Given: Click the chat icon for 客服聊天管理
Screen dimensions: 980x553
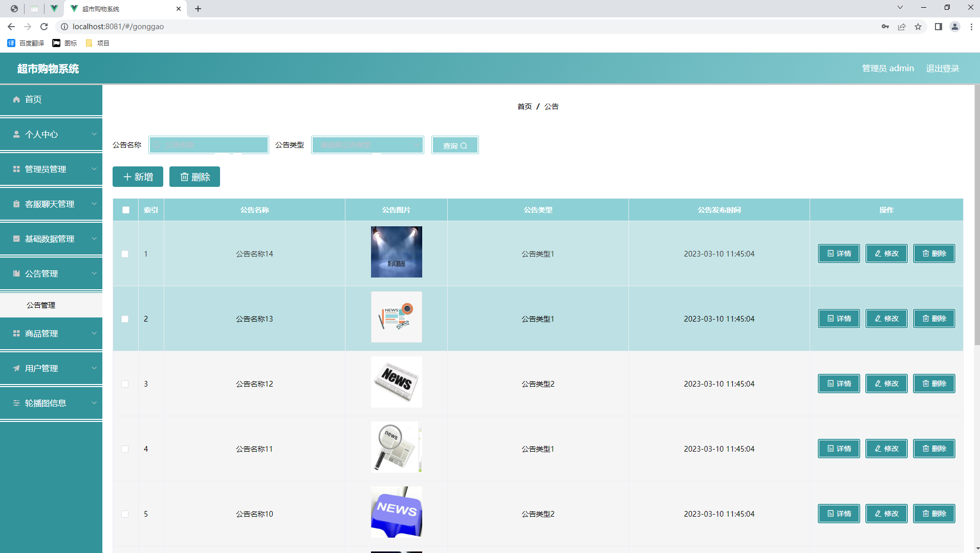Looking at the screenshot, I should click(16, 203).
